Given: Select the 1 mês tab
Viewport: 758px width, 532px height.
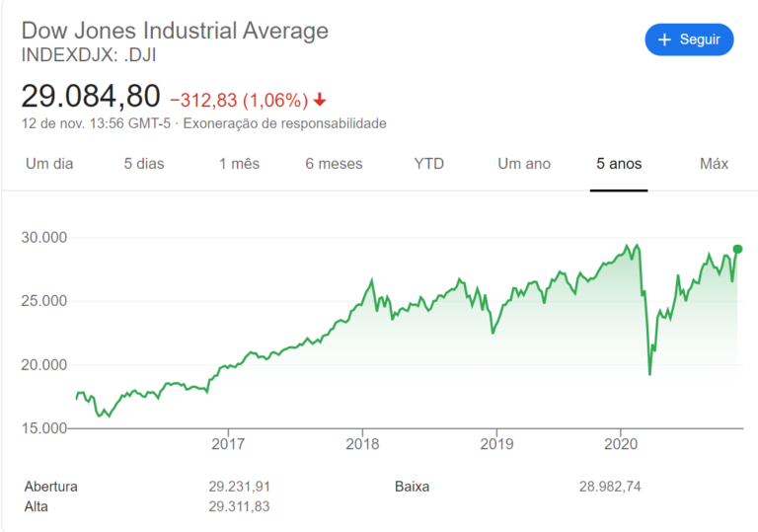Looking at the screenshot, I should click(x=239, y=164).
